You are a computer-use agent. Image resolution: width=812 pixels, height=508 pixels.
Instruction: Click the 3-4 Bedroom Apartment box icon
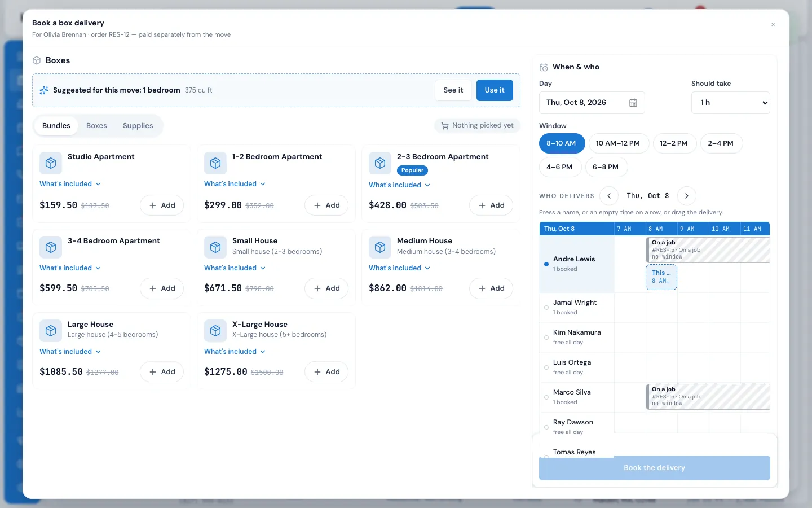[51, 247]
